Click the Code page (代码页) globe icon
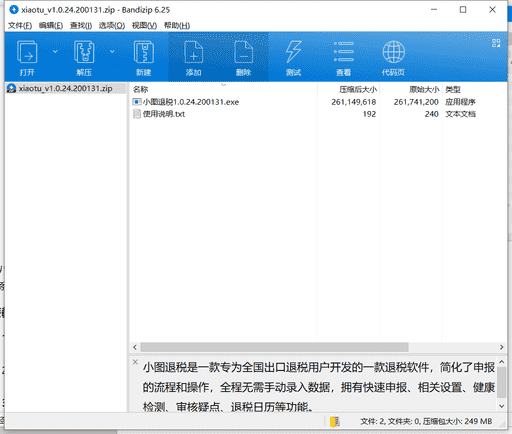This screenshot has width=512, height=434. coord(393,52)
